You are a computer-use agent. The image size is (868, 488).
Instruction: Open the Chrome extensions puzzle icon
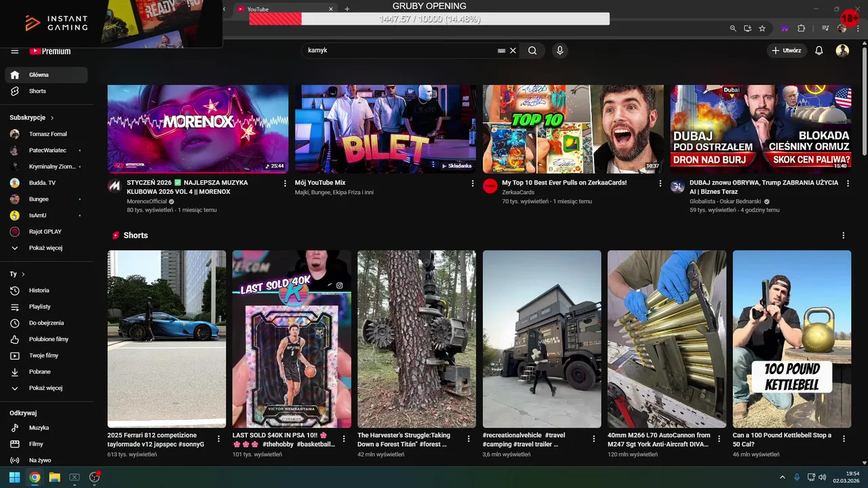click(802, 28)
